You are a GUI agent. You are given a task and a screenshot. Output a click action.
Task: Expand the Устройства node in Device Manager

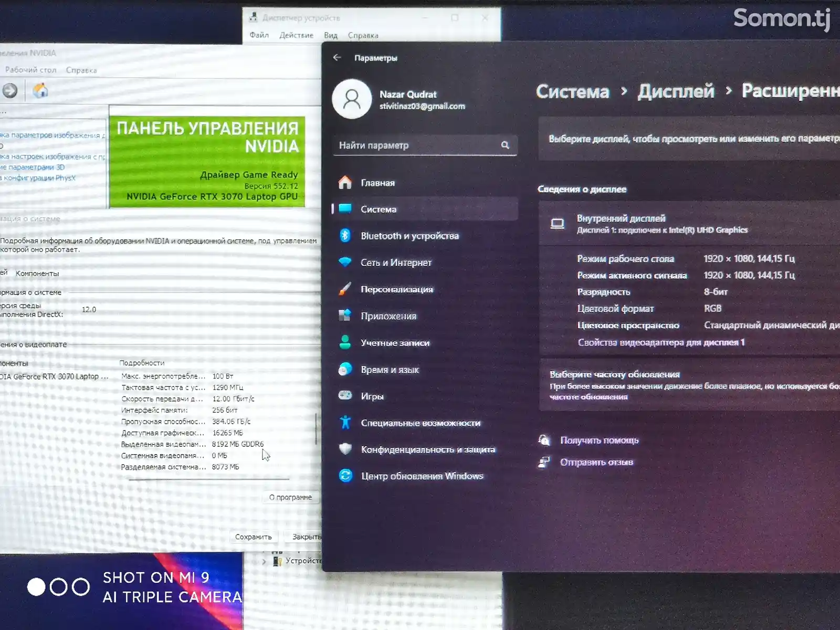(x=264, y=561)
